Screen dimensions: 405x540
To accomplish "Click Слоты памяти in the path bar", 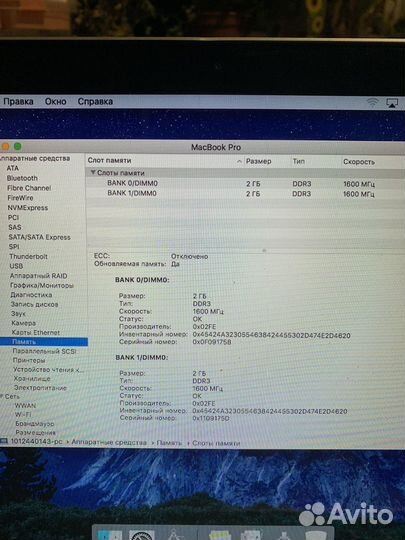I will tap(216, 443).
